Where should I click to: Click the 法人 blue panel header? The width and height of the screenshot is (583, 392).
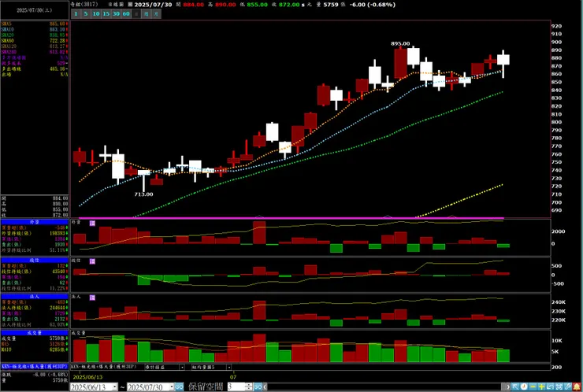point(35,297)
